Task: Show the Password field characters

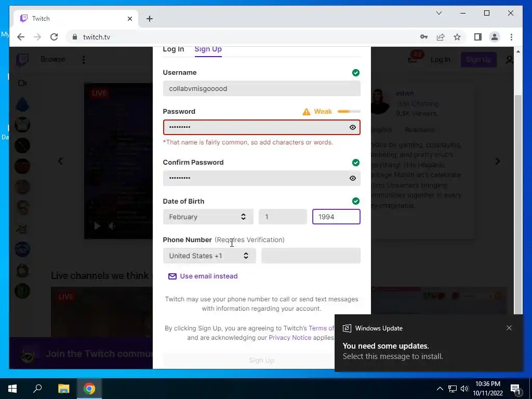Action: (x=353, y=127)
